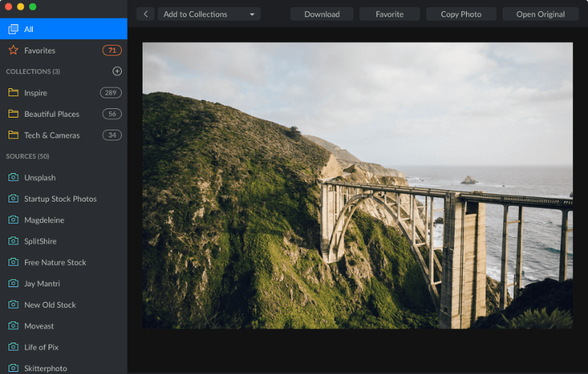Click the Free Nature Stock camera icon
Viewport: 588px width, 374px height.
tap(14, 262)
